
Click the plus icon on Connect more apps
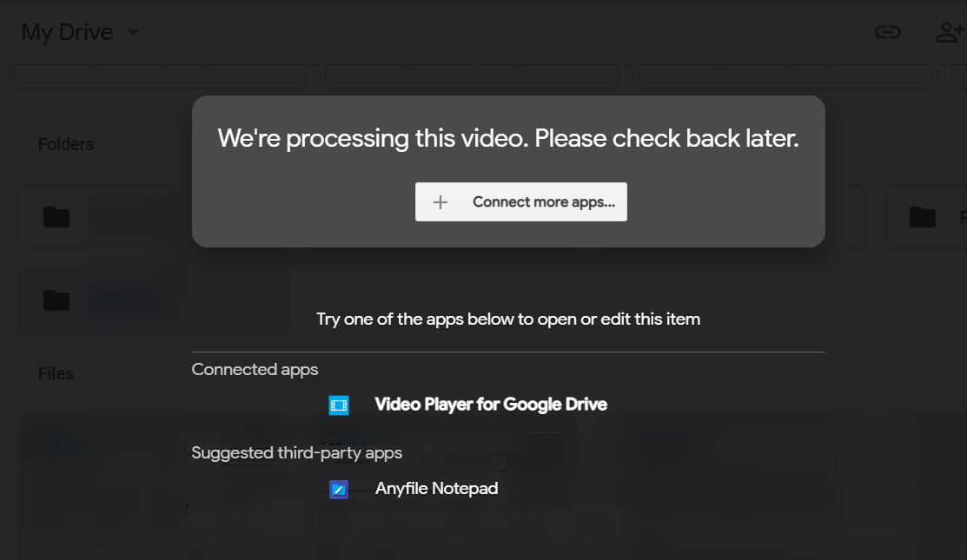click(440, 202)
